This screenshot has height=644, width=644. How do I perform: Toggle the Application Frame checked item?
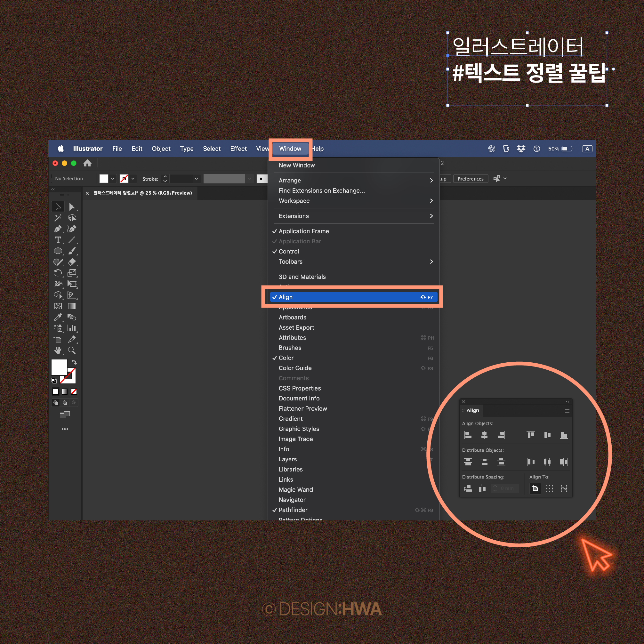point(303,231)
